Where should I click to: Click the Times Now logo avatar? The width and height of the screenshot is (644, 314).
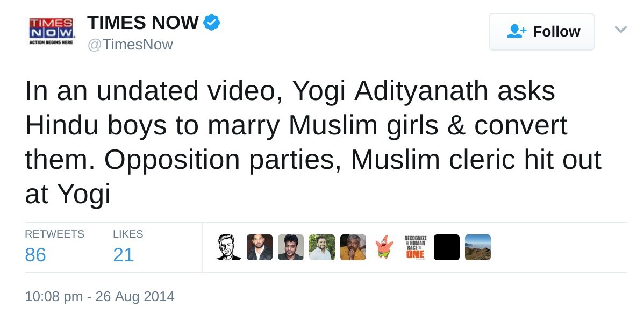tap(51, 31)
